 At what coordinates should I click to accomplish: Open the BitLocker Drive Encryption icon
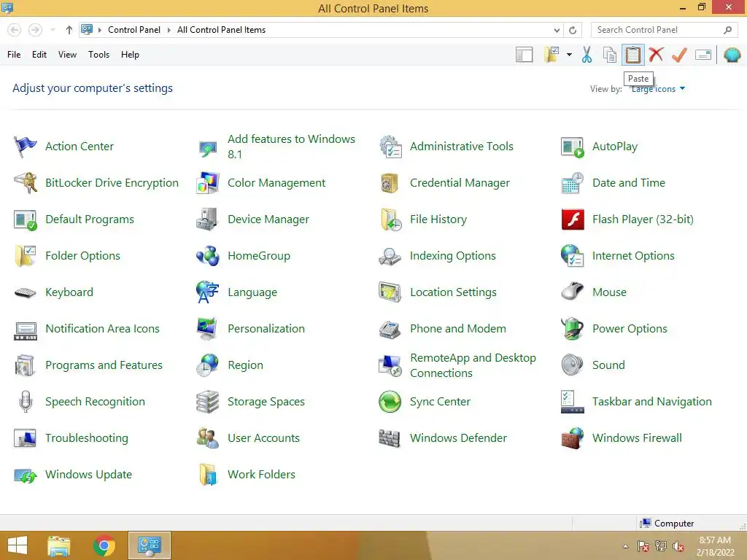(x=26, y=183)
